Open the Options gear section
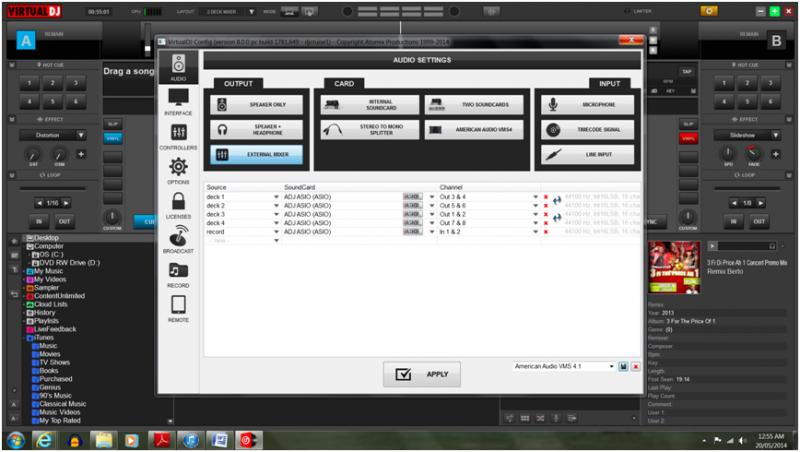Image resolution: width=800 pixels, height=452 pixels. 178,170
